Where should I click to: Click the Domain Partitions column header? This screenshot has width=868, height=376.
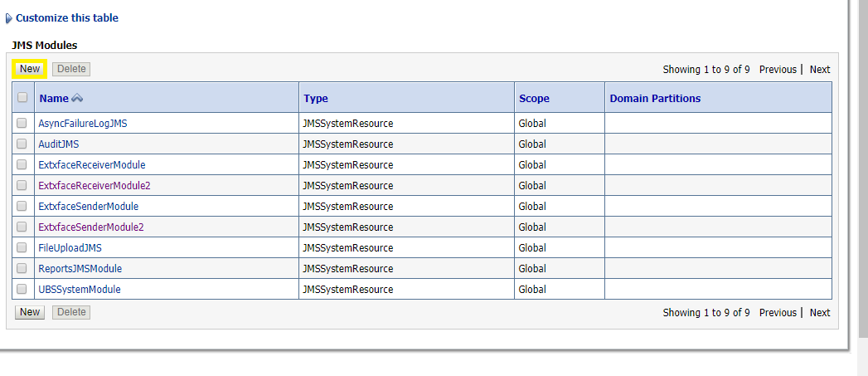[x=655, y=98]
